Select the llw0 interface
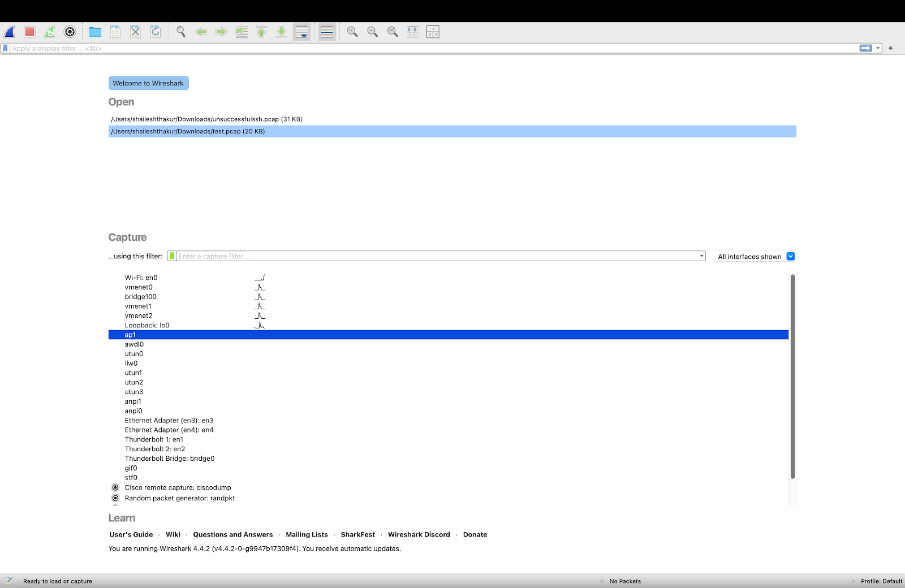The height and width of the screenshot is (588, 905). tap(449, 364)
